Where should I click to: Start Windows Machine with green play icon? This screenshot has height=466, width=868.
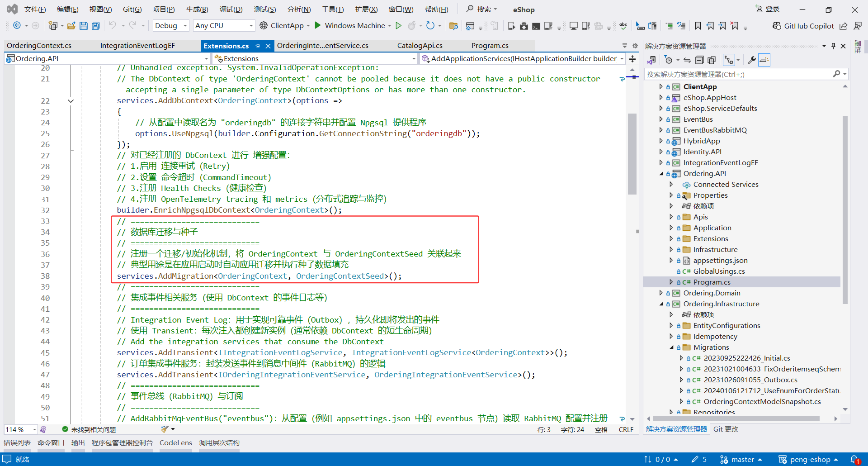(x=318, y=26)
